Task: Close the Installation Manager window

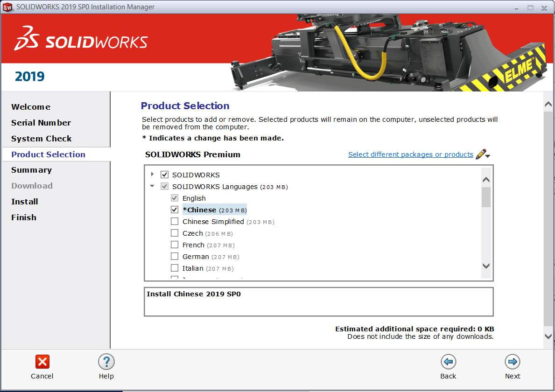Action: tap(544, 7)
